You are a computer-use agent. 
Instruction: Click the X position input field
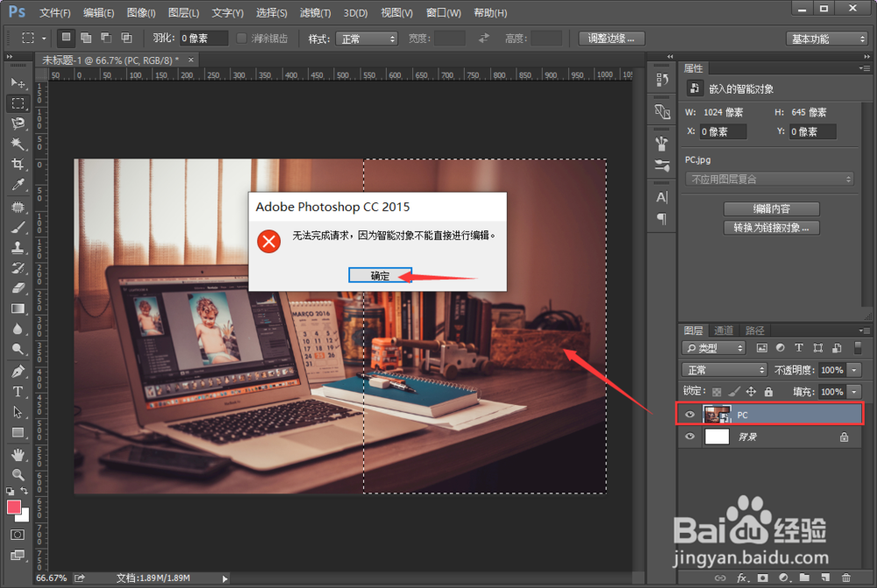pyautogui.click(x=723, y=131)
